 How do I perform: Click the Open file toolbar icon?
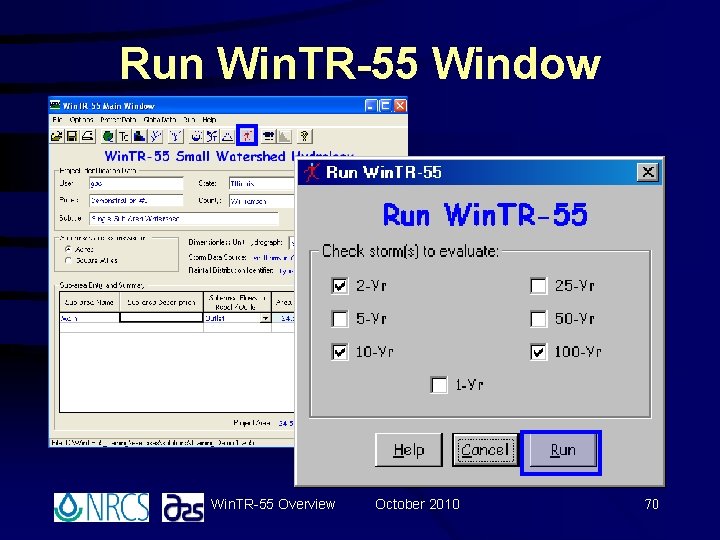pos(57,136)
